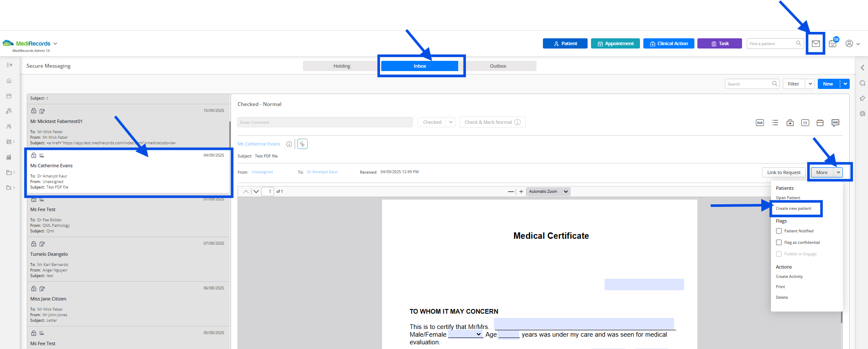The height and width of the screenshot is (349, 868).
Task: Zoom out the PDF with minus icon
Action: pos(511,192)
